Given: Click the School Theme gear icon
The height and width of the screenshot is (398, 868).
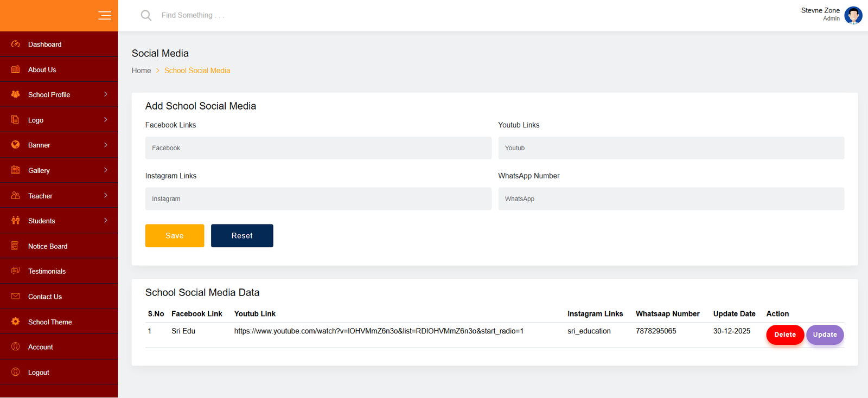Looking at the screenshot, I should coord(16,322).
